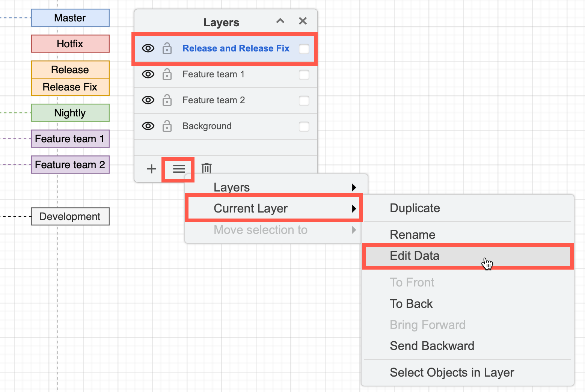Click Select Objects in Layer
Viewport: 585px width, 392px height.
tap(452, 372)
